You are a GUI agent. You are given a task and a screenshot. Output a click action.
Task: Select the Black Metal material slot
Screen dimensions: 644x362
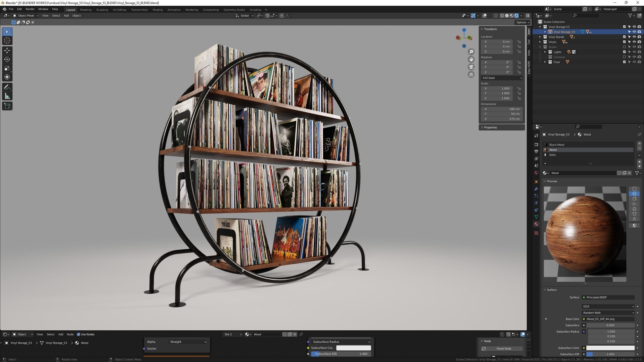point(588,145)
